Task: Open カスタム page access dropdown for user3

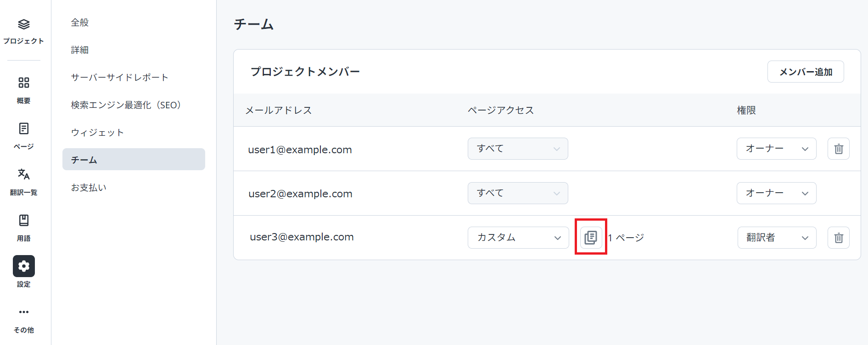Action: (x=518, y=238)
